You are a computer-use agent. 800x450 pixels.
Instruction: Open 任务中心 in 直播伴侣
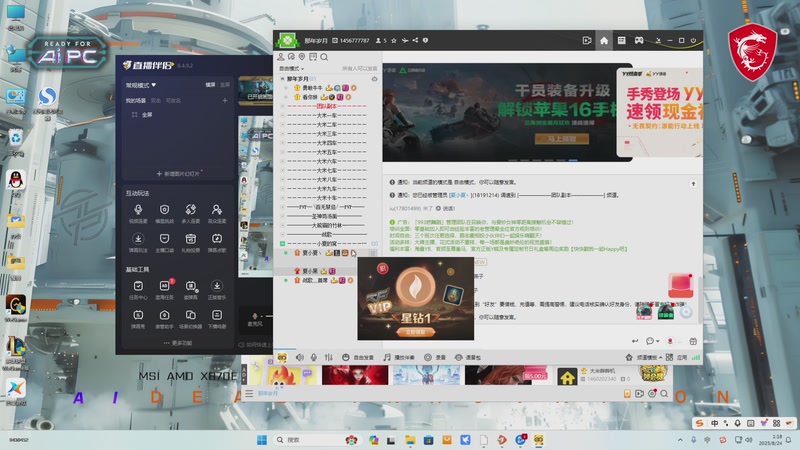pos(138,289)
